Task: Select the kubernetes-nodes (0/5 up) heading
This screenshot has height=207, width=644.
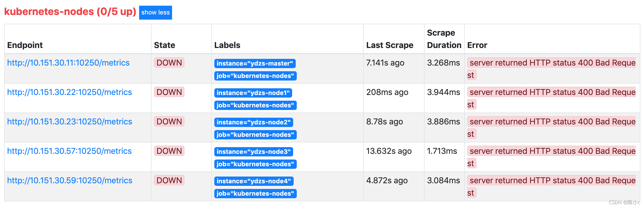Action: tap(70, 12)
